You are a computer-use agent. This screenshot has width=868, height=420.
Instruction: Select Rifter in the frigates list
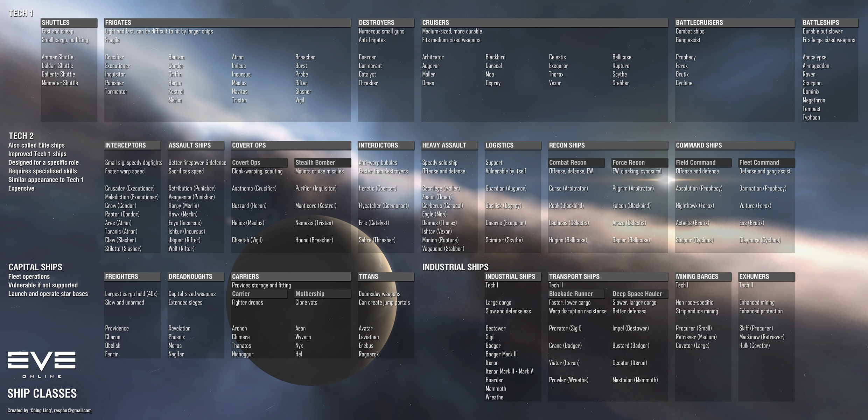[x=301, y=83]
